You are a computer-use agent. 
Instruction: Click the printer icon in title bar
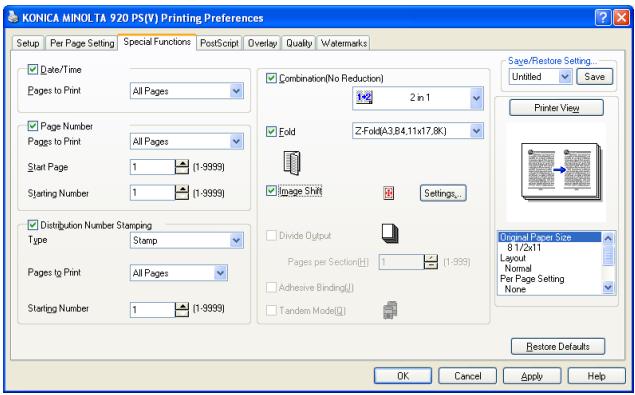13,17
